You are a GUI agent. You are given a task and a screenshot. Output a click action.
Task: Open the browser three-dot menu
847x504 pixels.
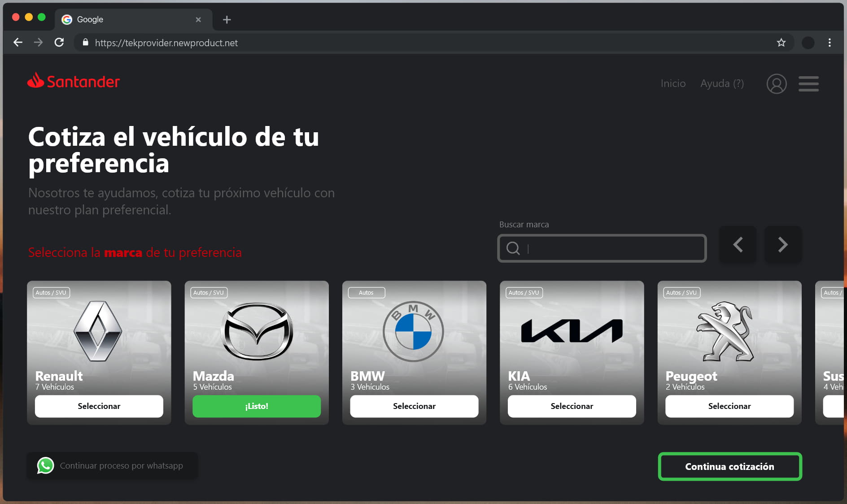(829, 43)
